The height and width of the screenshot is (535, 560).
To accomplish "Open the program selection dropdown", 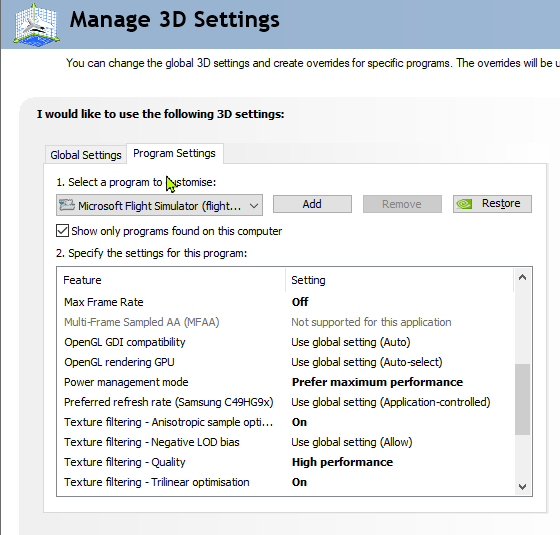I will [159, 205].
